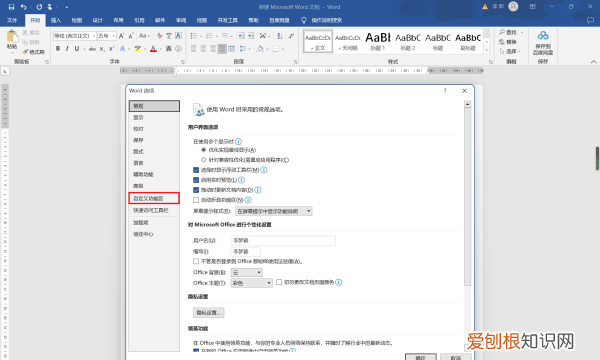Open the font size combo box
The width and height of the screenshot is (600, 360).
tap(107, 36)
